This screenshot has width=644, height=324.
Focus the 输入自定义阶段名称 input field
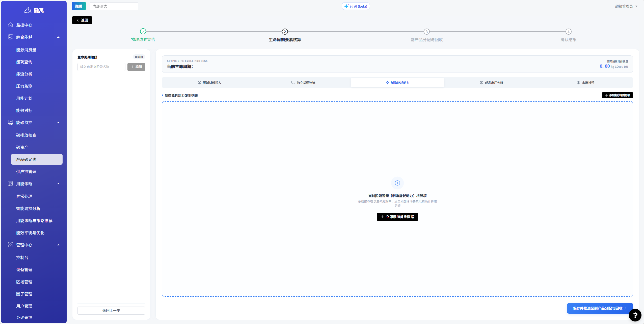101,67
